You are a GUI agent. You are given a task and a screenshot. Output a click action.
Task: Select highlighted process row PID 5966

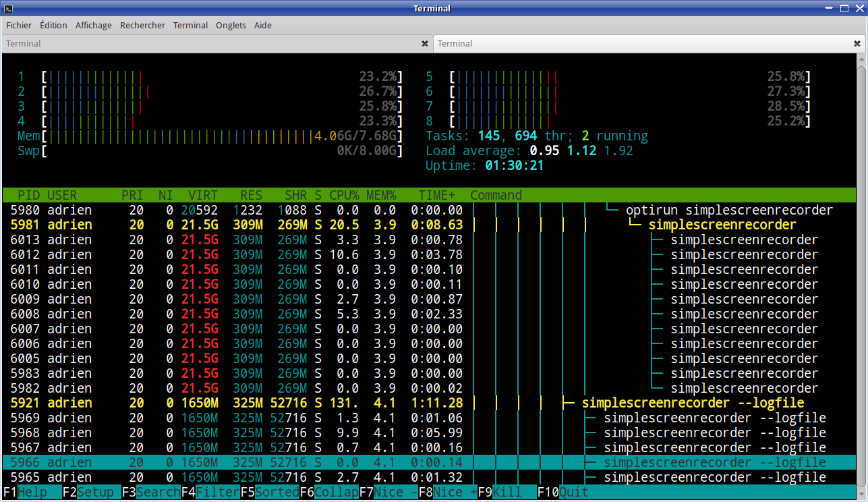pyautogui.click(x=430, y=462)
